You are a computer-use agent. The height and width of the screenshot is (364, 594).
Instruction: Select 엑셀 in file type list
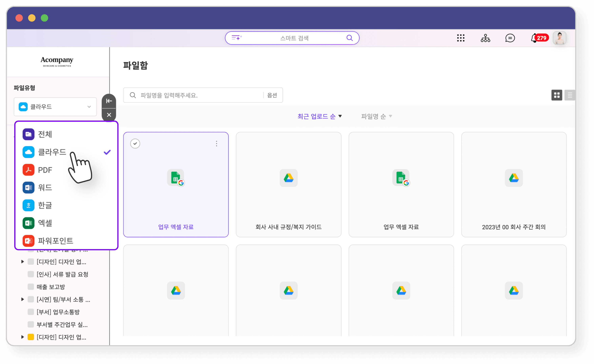pyautogui.click(x=45, y=223)
